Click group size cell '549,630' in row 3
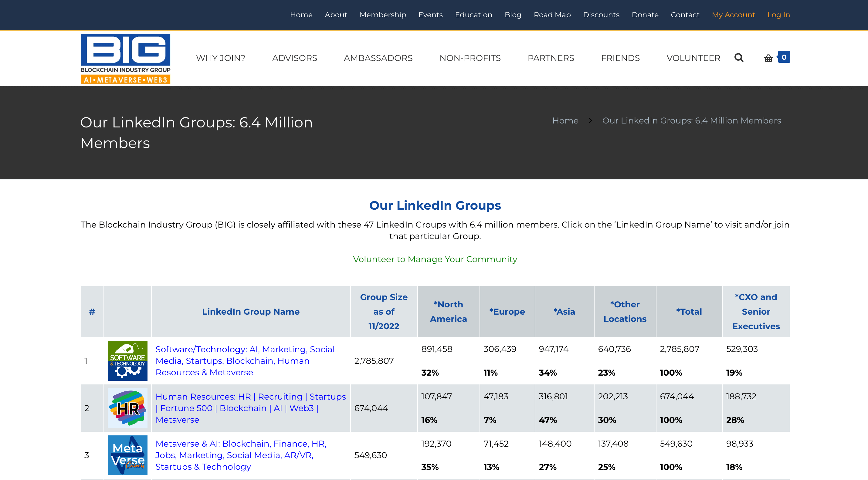 370,455
